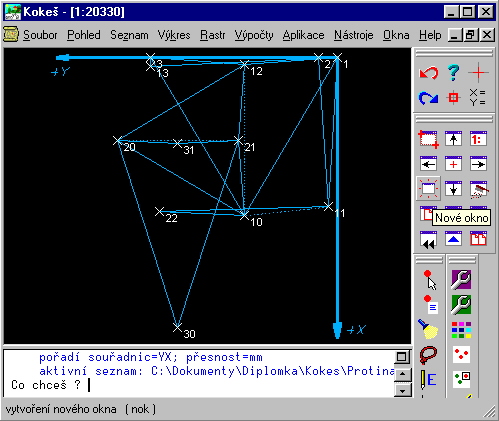Open the Výpočty menu
Image resolution: width=499 pixels, height=421 pixels.
(x=254, y=35)
